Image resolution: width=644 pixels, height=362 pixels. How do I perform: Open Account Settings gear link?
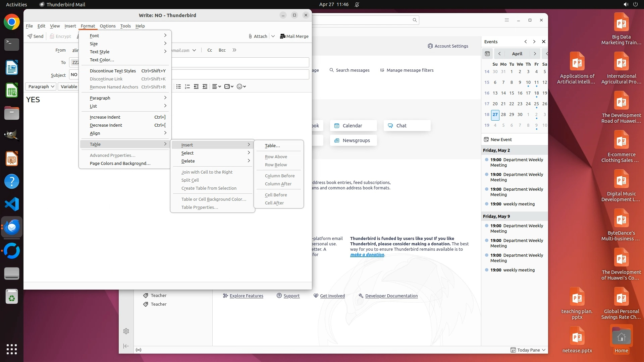point(448,46)
